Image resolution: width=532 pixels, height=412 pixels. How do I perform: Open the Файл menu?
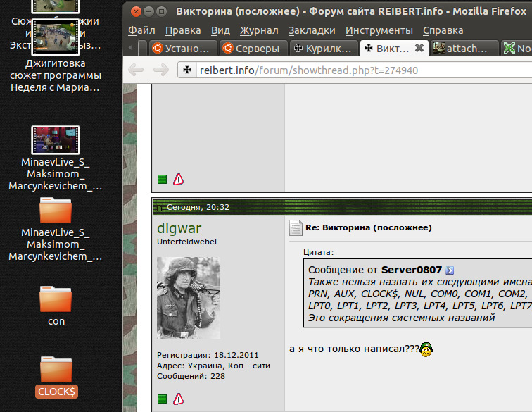141,30
